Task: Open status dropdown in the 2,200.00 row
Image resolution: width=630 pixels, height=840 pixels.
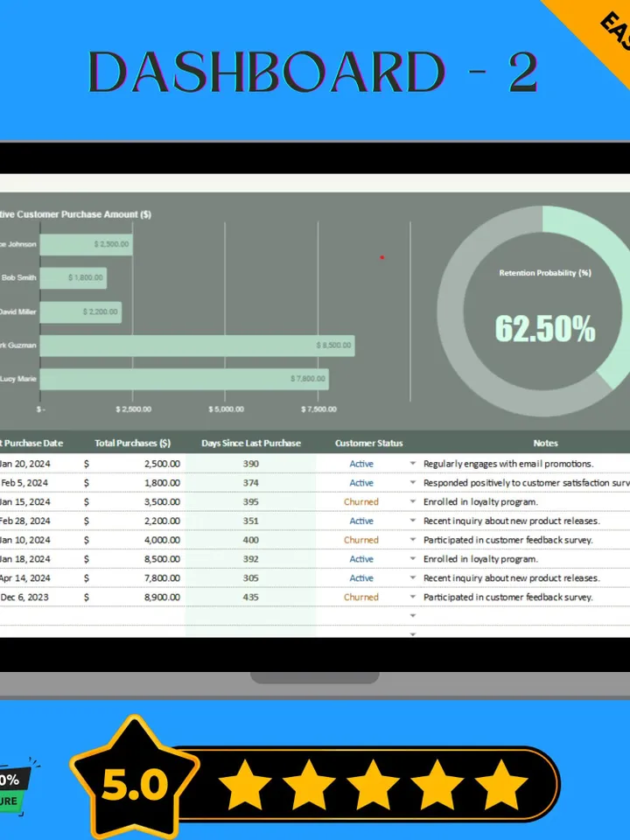Action: (412, 521)
